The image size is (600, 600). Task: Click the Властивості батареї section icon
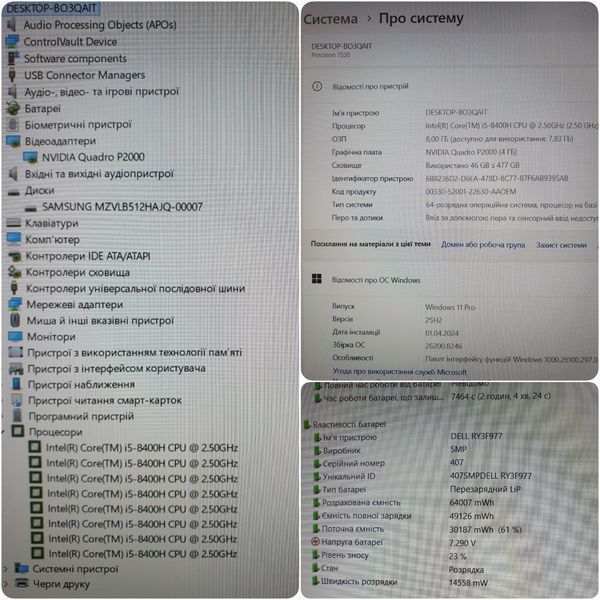coord(307,424)
